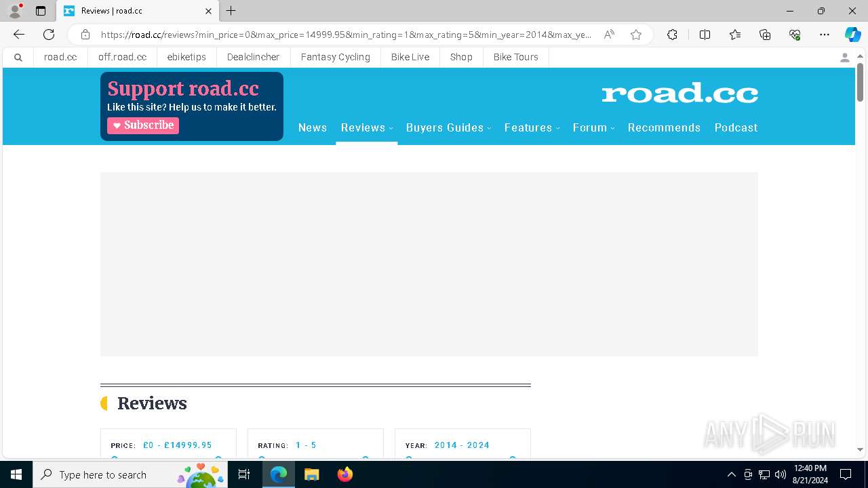This screenshot has height=488, width=868.
Task: Open the taskbar clock and date
Action: click(810, 474)
